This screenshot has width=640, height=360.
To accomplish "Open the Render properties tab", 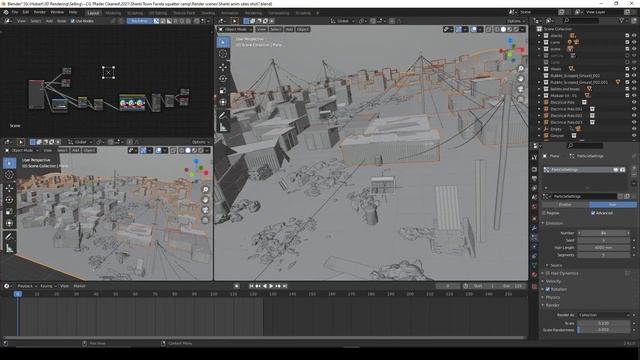I will point(534,169).
